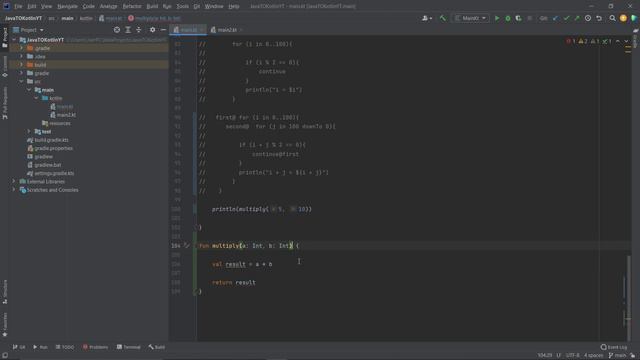Click the rollback undo arrow icon
The width and height of the screenshot is (640, 360).
pyautogui.click(x=599, y=18)
